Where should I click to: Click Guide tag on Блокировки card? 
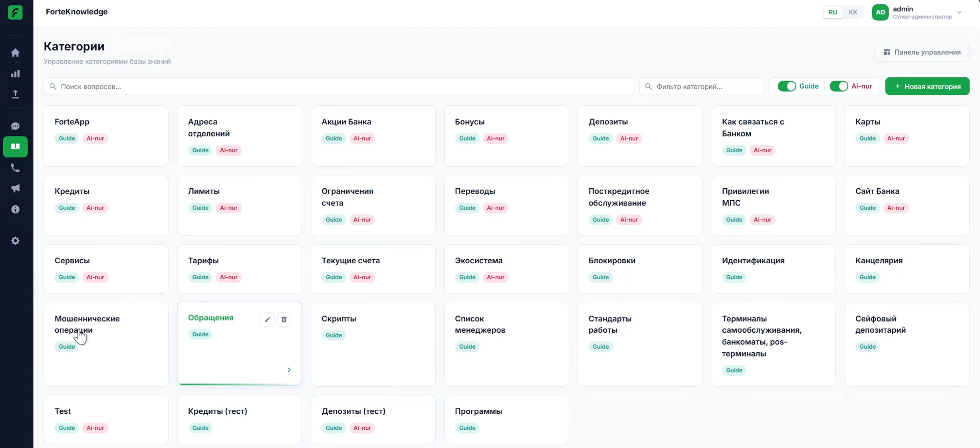tap(600, 277)
